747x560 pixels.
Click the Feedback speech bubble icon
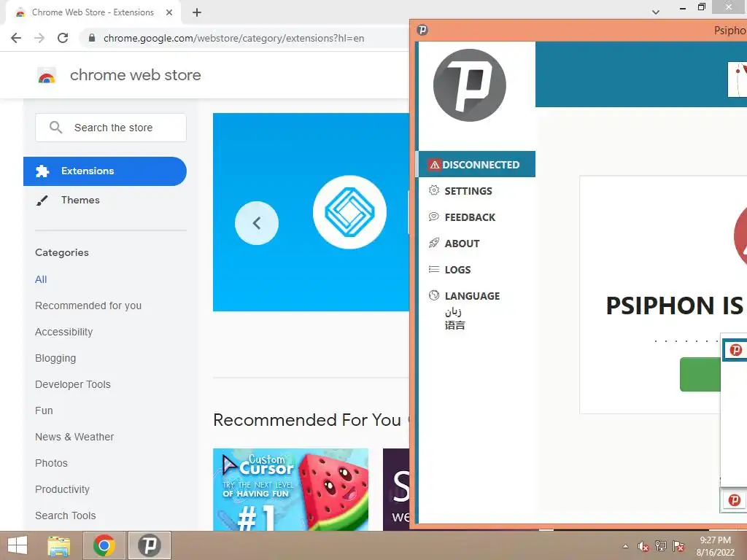[433, 217]
